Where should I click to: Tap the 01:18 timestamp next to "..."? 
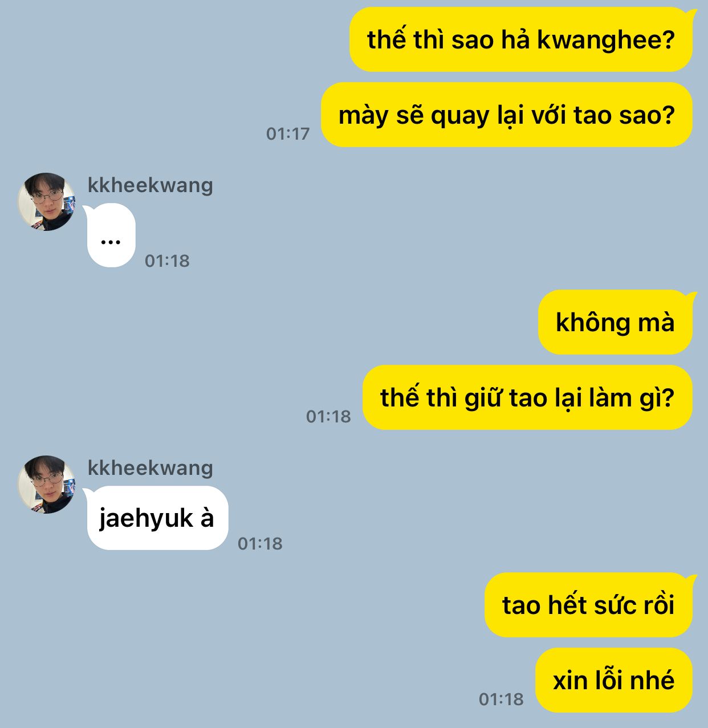[167, 261]
